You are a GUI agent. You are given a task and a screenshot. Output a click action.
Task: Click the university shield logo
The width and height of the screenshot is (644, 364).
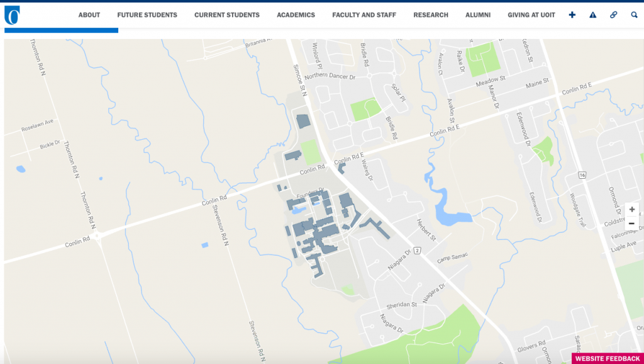point(12,15)
